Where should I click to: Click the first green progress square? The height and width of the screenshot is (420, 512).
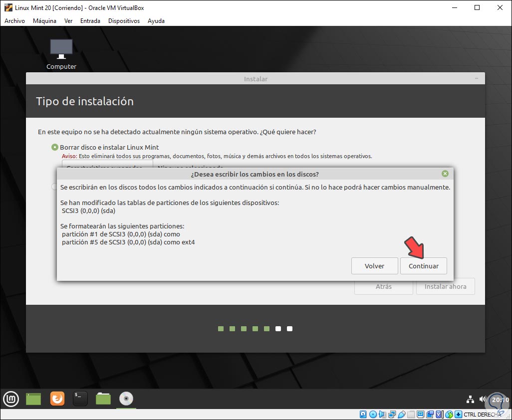tap(221, 329)
